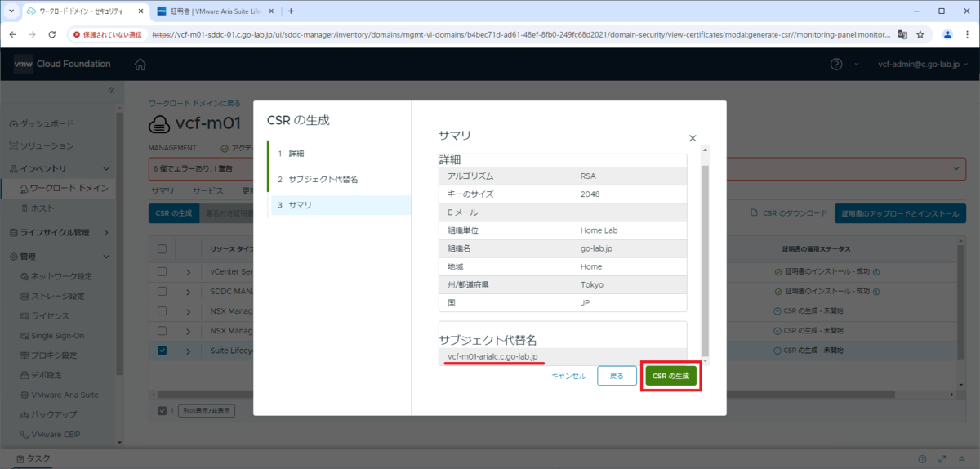This screenshot has width=980, height=469.
Task: Click the キャンセル link in dialog
Action: point(568,376)
